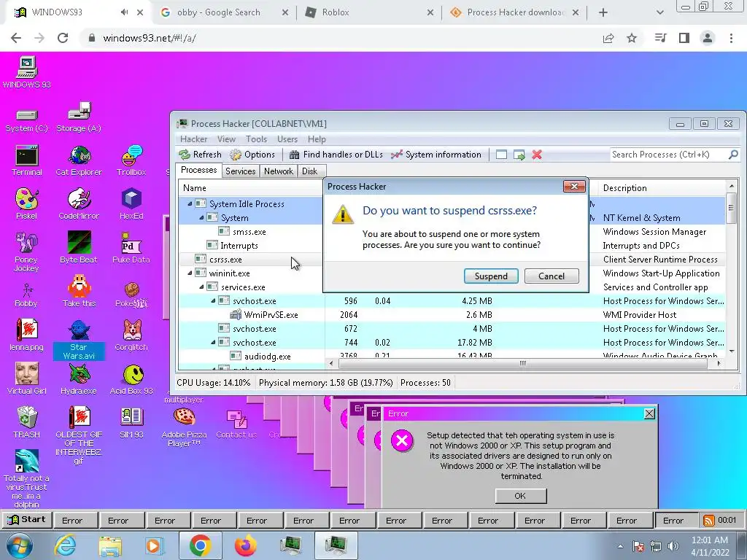Viewport: 747px width, 560px height.
Task: Open Options in Process Hacker toolbar
Action: pyautogui.click(x=252, y=155)
